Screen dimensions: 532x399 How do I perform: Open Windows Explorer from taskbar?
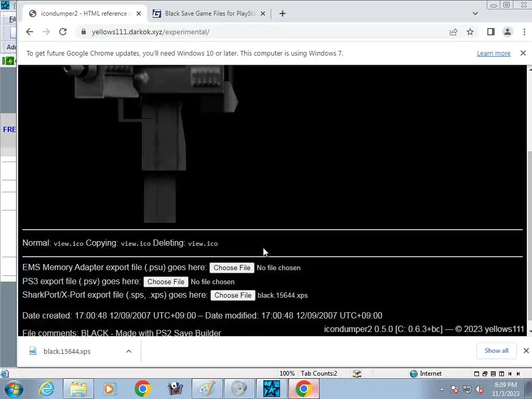pyautogui.click(x=78, y=389)
